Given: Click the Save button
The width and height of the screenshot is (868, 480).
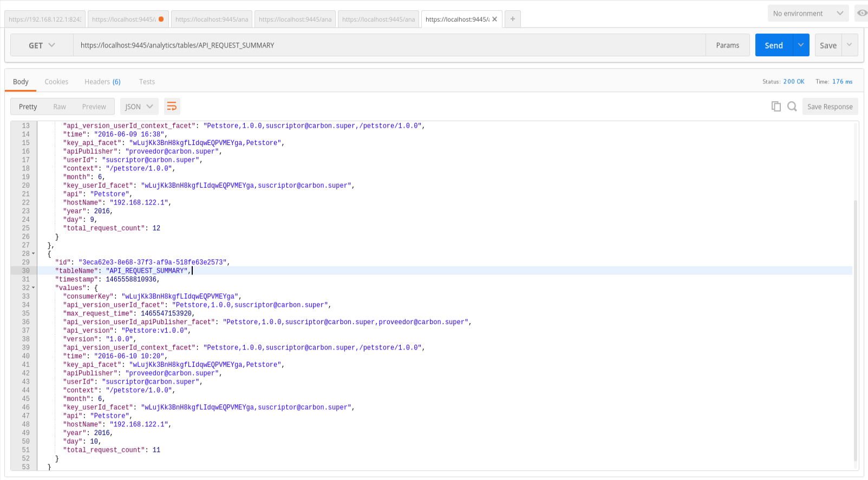Looking at the screenshot, I should (828, 45).
